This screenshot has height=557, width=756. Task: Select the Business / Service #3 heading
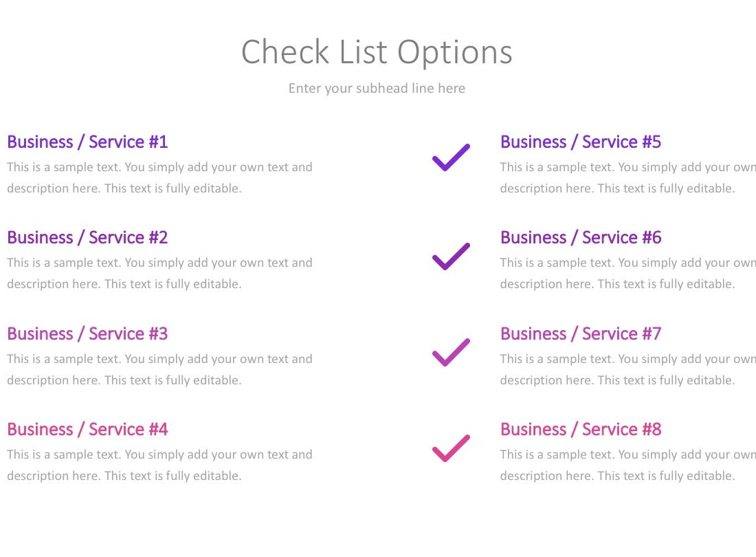(87, 334)
